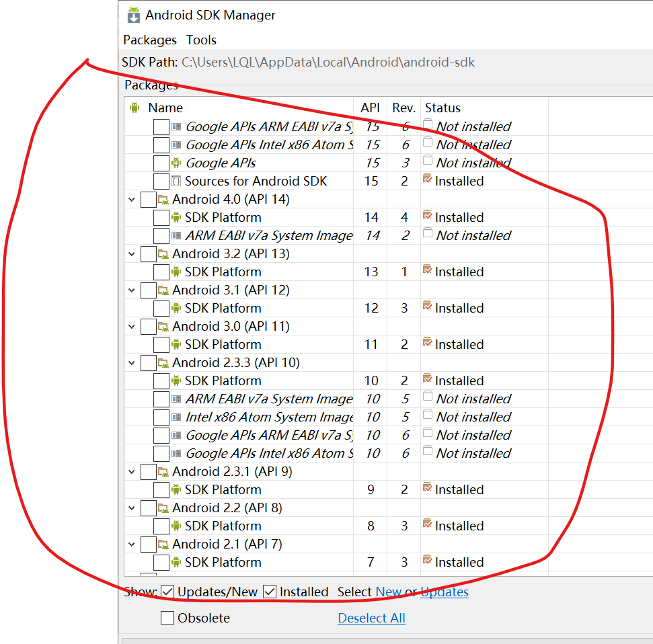Image resolution: width=653 pixels, height=644 pixels.
Task: Collapse the Android 4.0 (API 14) group
Action: (132, 200)
